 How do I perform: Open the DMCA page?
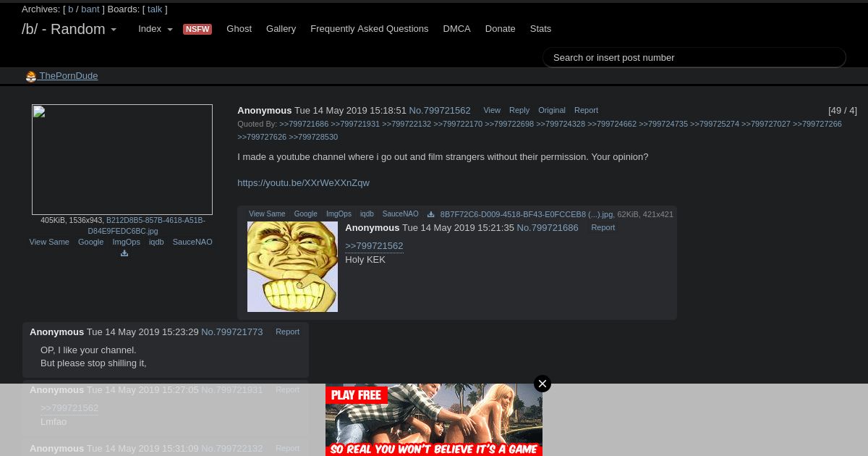click(x=456, y=29)
